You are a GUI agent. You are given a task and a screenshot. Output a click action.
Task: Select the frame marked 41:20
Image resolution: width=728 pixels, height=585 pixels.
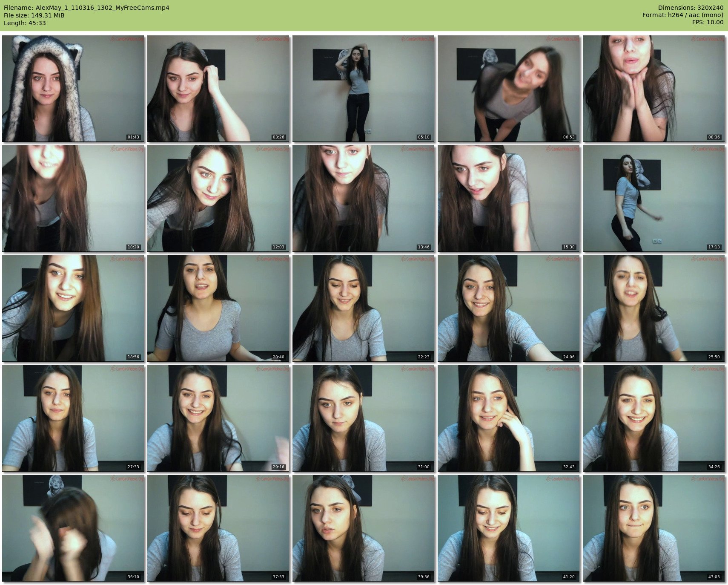pyautogui.click(x=509, y=528)
